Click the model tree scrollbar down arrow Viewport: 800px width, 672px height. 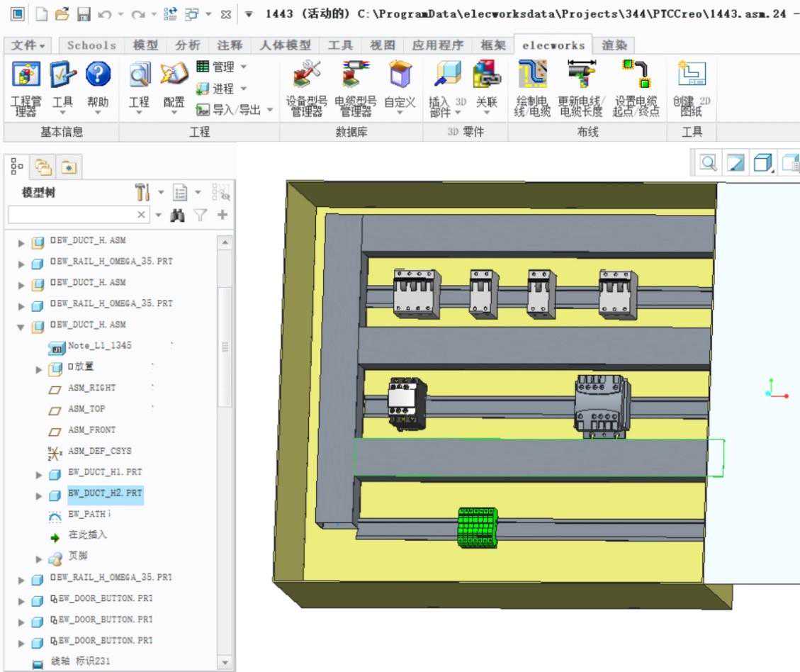click(226, 662)
